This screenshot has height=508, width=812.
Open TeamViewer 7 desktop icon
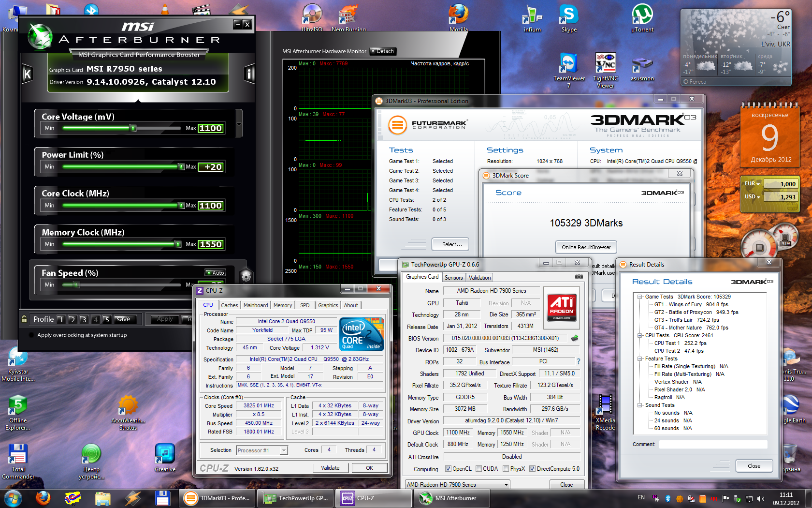[x=569, y=71]
